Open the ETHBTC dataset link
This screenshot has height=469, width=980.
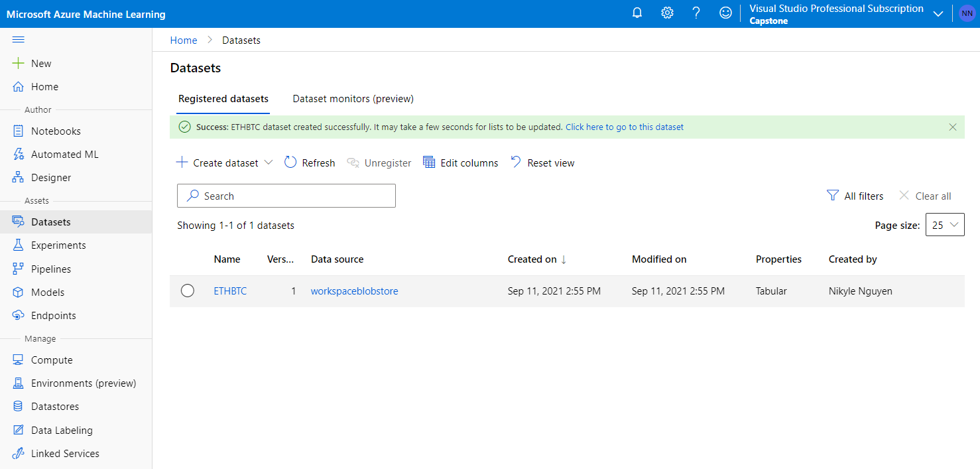coord(230,291)
